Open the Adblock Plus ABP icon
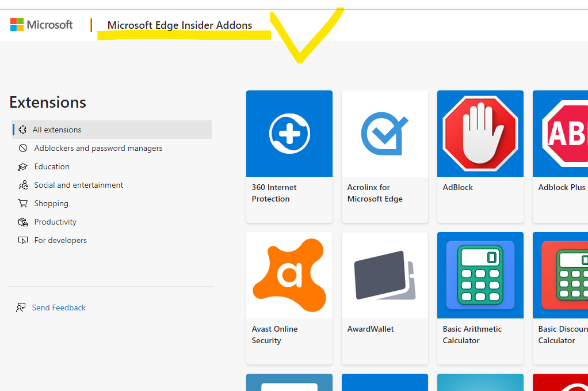Screen dimensions: 588x391 [x=560, y=134]
